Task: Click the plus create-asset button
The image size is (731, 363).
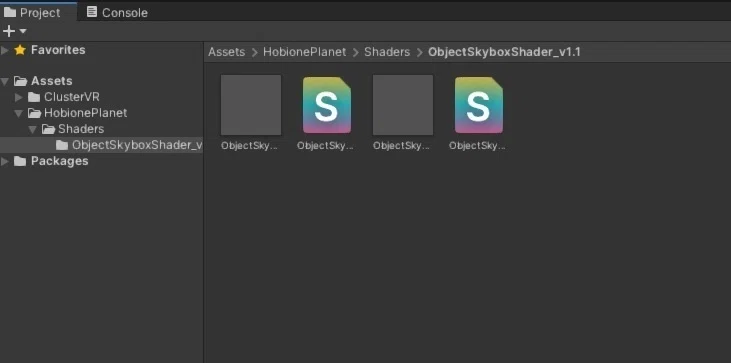Action: tap(9, 31)
